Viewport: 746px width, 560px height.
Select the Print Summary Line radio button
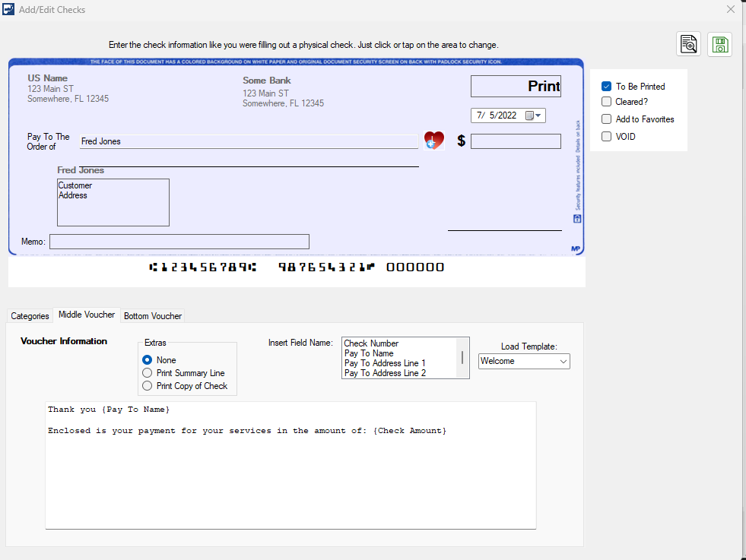pos(146,372)
